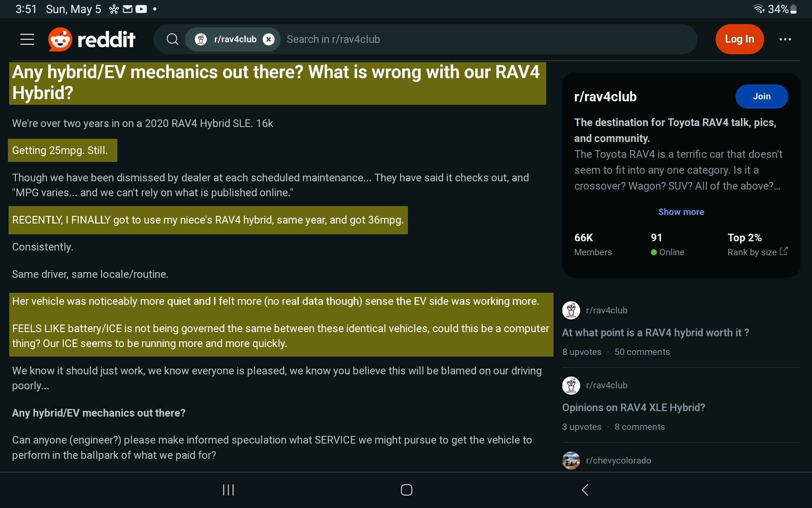
Task: Select 'RECENTLY, I FINALLY got to use' highlighted line
Action: pyautogui.click(x=208, y=220)
